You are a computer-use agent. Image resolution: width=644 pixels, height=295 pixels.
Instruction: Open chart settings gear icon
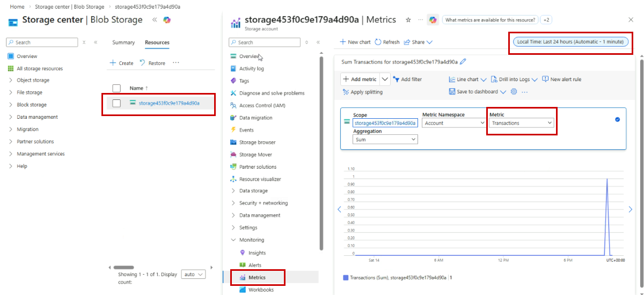pos(514,92)
